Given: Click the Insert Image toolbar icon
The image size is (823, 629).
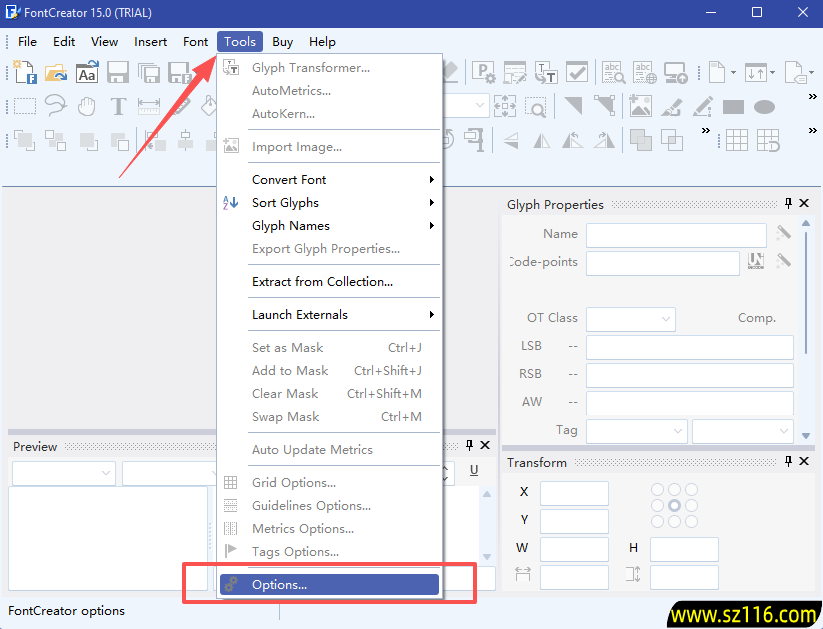Looking at the screenshot, I should click(640, 106).
